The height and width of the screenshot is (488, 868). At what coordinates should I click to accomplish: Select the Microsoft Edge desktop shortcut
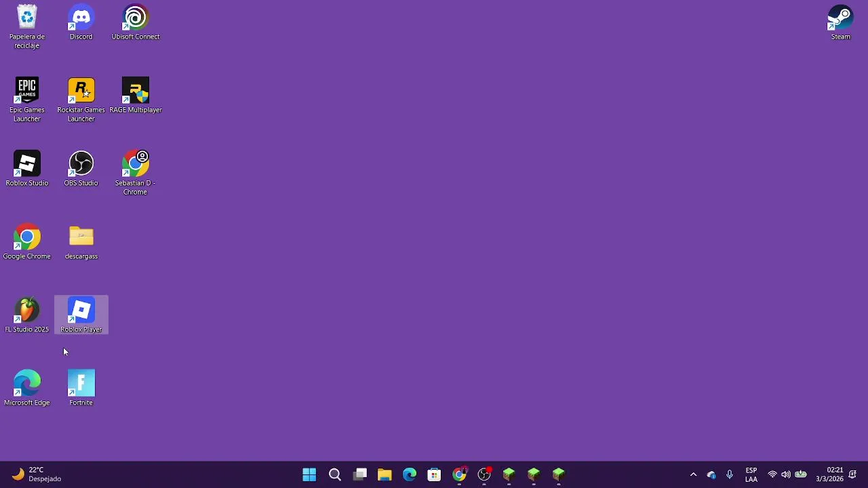pyautogui.click(x=27, y=388)
